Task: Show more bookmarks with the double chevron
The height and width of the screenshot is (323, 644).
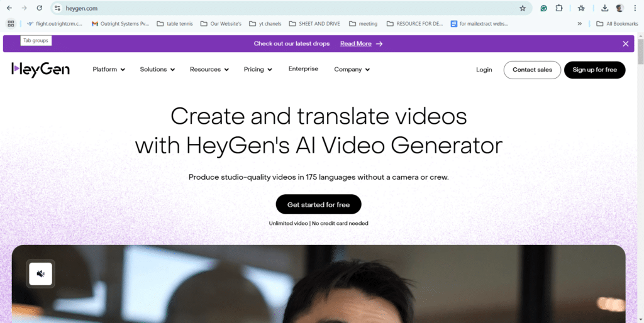Action: point(579,24)
